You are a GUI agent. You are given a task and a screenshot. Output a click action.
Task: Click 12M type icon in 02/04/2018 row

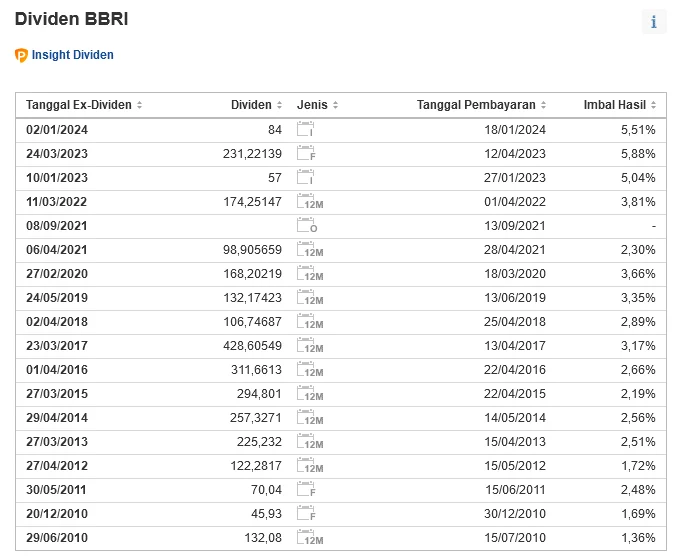tap(310, 321)
